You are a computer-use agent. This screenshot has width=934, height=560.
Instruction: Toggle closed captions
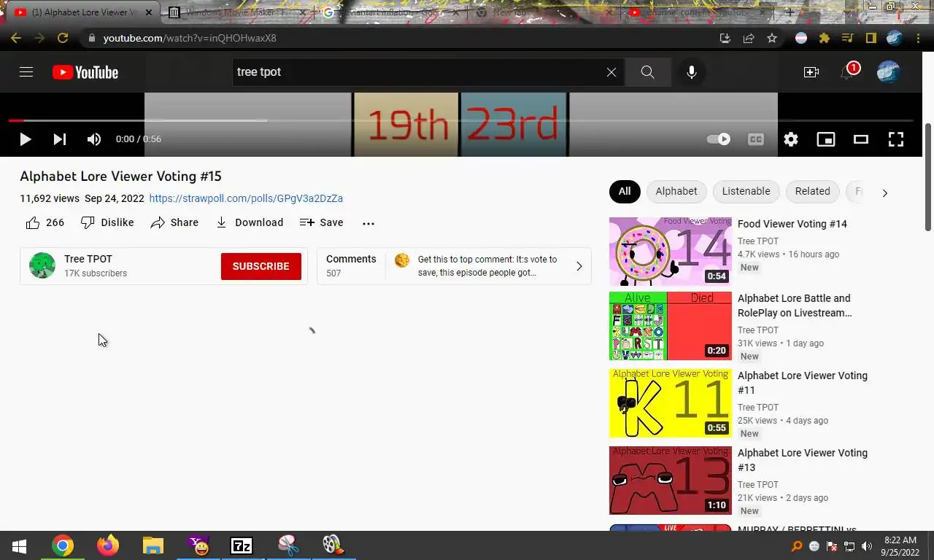756,139
